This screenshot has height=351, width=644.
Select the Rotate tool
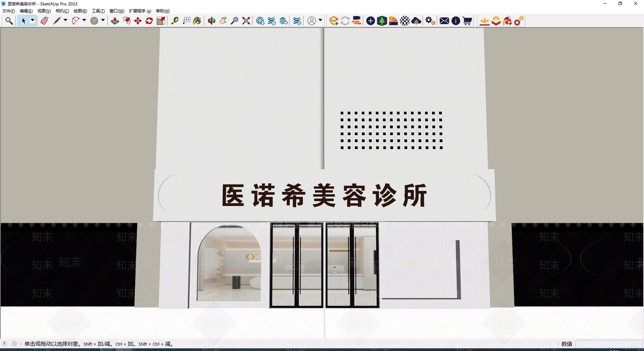[x=149, y=21]
